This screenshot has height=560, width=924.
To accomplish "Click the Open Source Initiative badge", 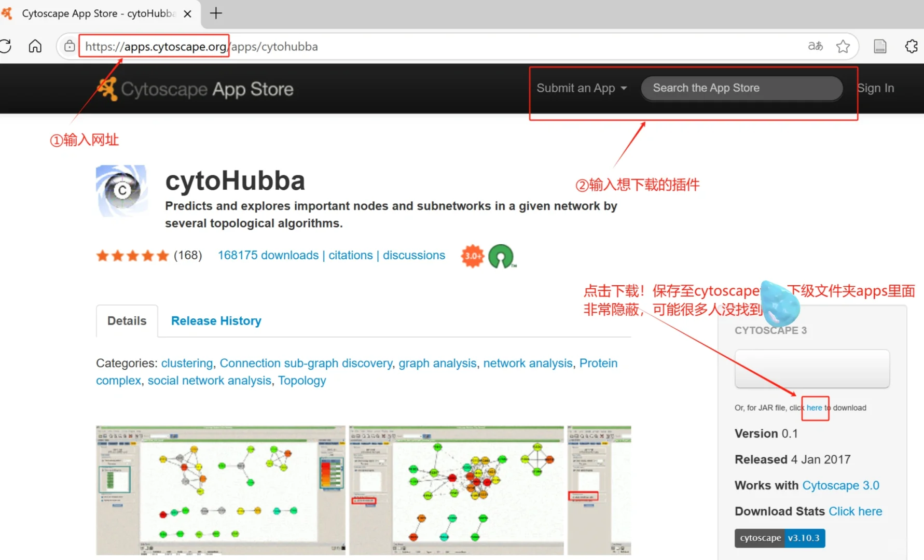I will (x=501, y=256).
